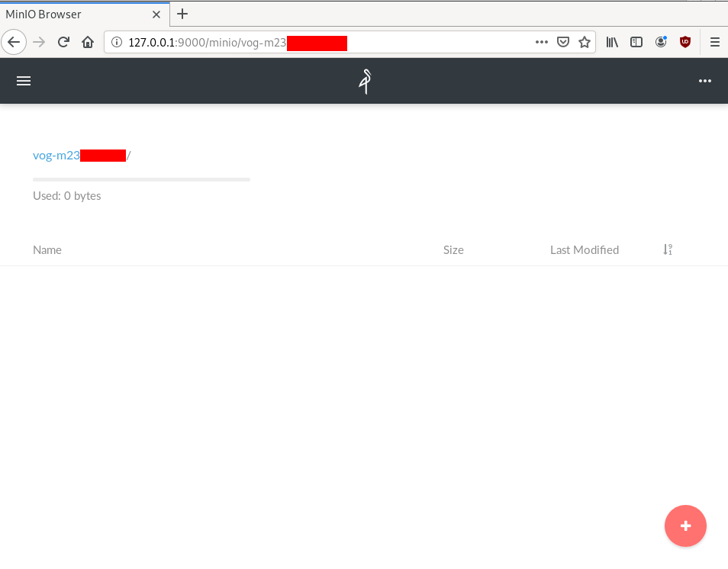Image resolution: width=728 pixels, height=569 pixels.
Task: Go back to the previous page
Action: (x=14, y=43)
